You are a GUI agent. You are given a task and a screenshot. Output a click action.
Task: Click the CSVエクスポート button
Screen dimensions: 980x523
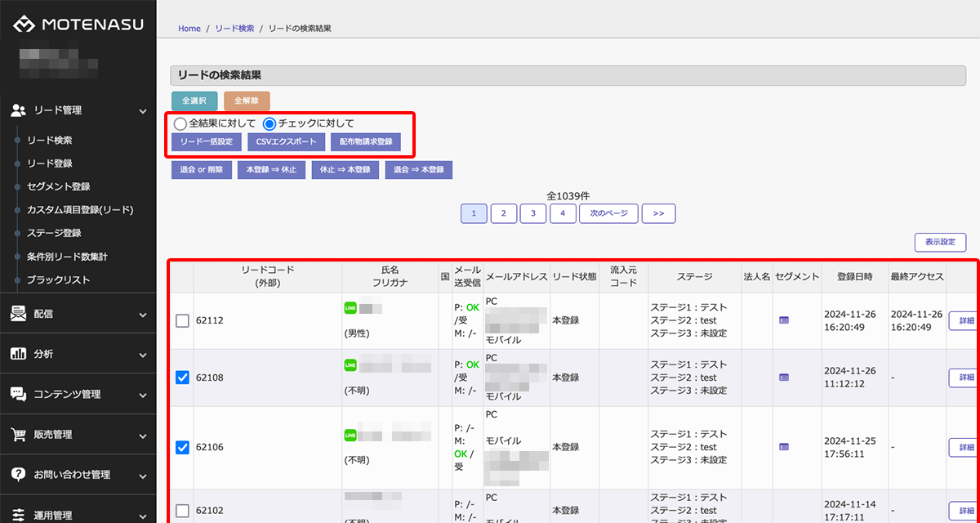coord(285,142)
